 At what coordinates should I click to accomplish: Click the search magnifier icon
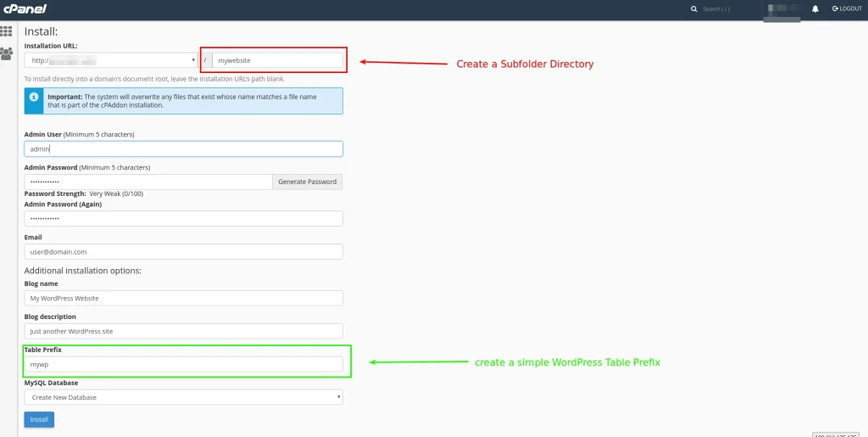pyautogui.click(x=694, y=9)
